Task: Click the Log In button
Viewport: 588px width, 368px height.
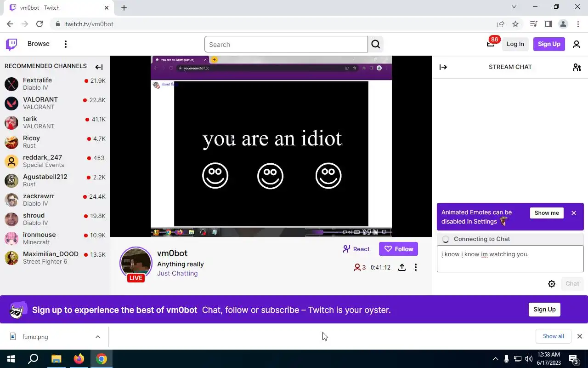Action: click(x=515, y=44)
